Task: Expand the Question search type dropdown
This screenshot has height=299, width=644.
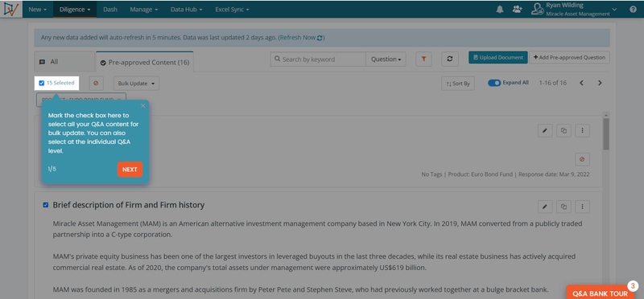Action: coord(386,59)
